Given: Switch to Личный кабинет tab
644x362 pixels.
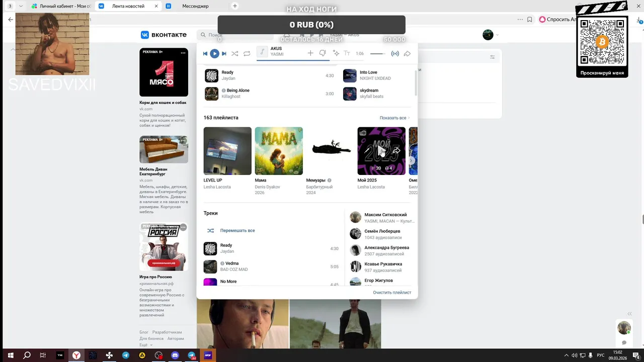Looking at the screenshot, I should [61, 6].
